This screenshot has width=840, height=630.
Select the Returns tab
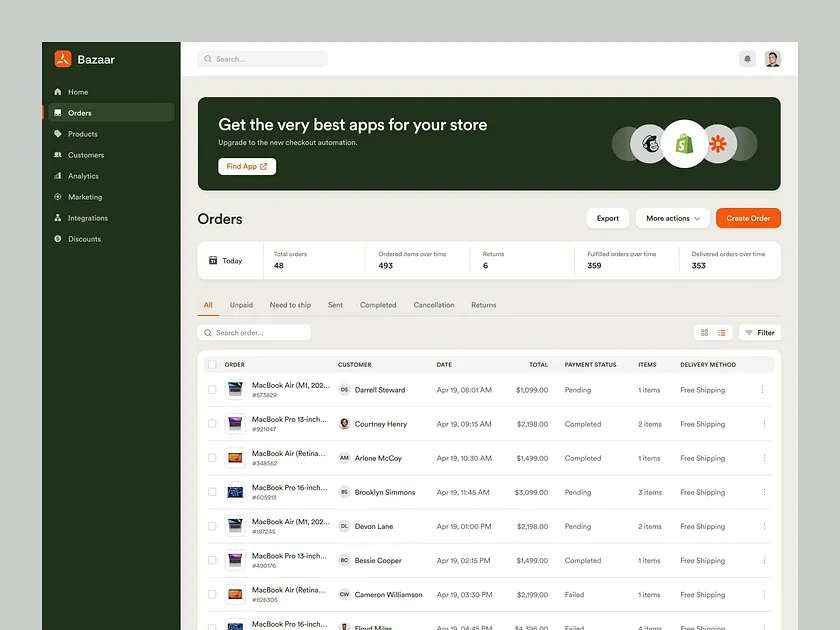click(x=484, y=305)
